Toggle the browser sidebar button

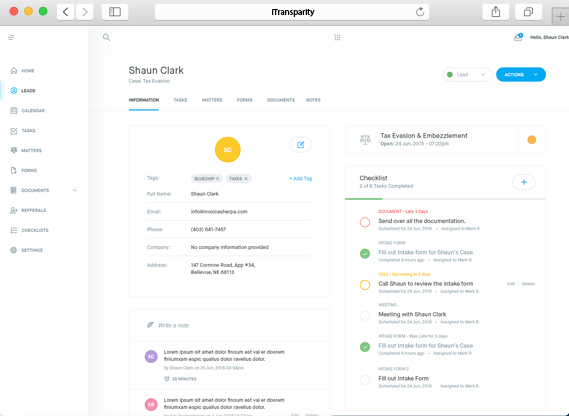coord(115,12)
